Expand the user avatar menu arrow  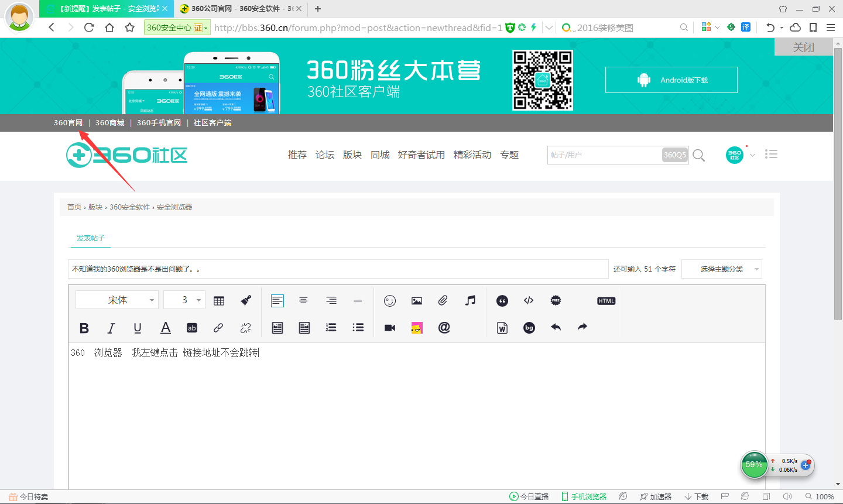[x=752, y=155]
